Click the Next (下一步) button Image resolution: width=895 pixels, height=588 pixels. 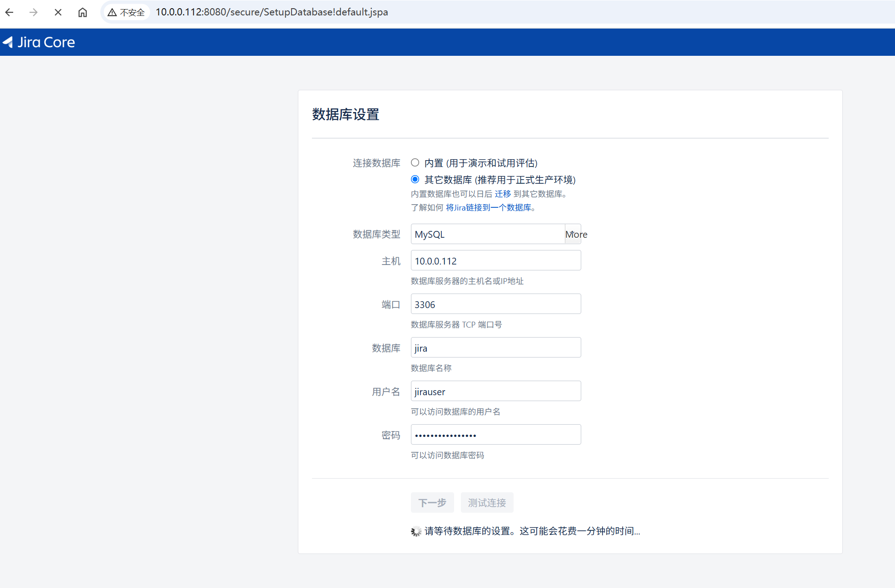(432, 503)
